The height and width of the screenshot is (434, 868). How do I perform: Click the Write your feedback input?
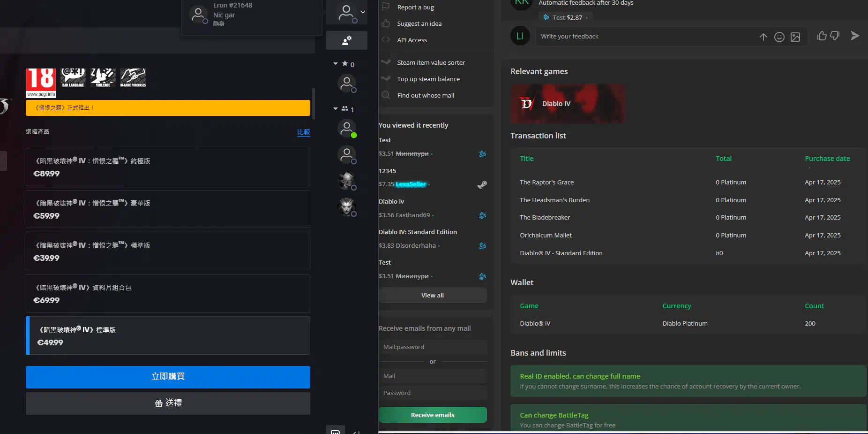[647, 37]
